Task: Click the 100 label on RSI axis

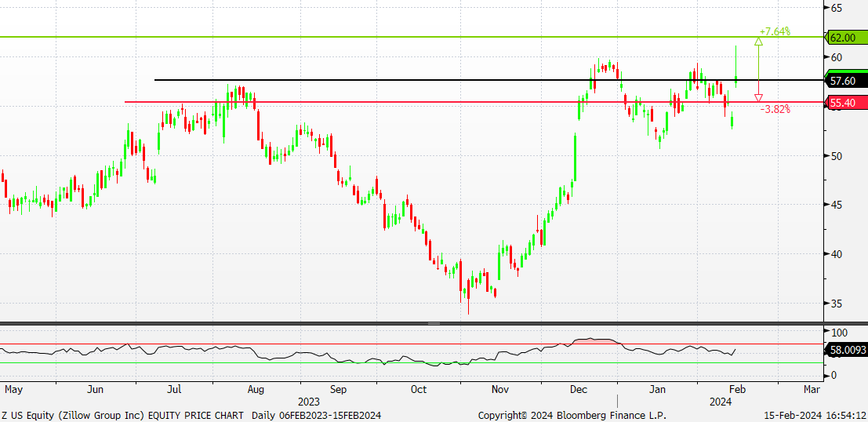Action: click(x=839, y=333)
